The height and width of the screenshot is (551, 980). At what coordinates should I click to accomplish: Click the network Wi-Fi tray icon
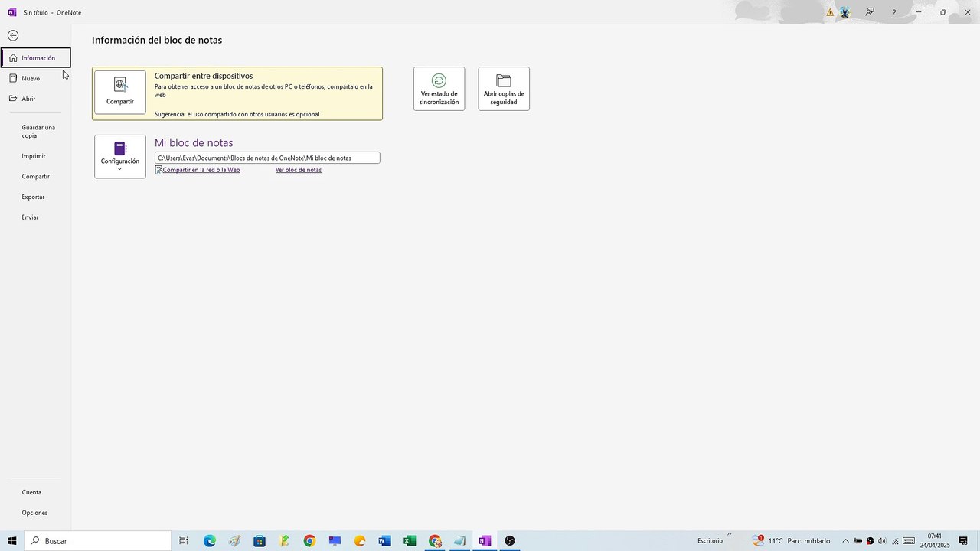coord(894,541)
